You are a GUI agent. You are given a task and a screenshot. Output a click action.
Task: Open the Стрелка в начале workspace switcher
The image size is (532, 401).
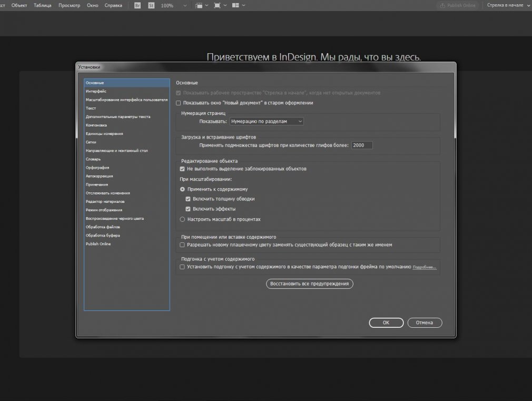[x=508, y=5]
